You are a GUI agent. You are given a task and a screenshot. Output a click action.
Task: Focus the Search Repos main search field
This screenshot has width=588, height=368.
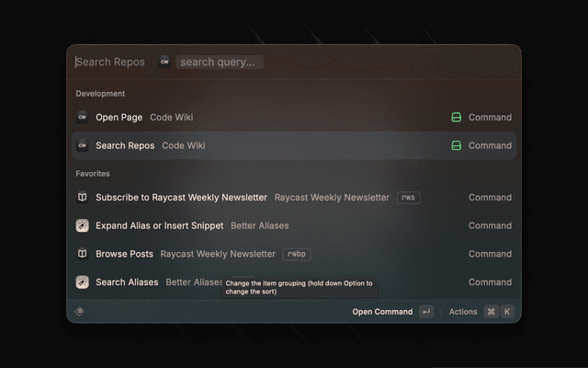(x=110, y=63)
